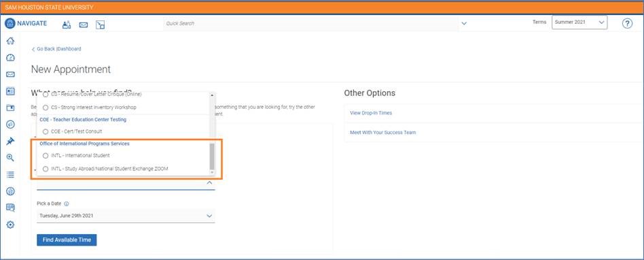Click the info icon beside Pick a Date
This screenshot has width=644, height=260.
coord(67,204)
